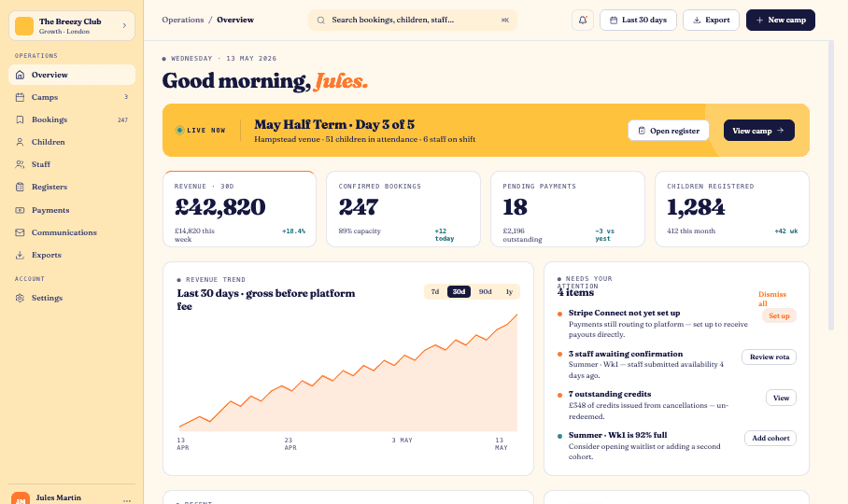The height and width of the screenshot is (504, 848).
Task: Click the 'May Half Term · Day 3 of 5' title
Action: pyautogui.click(x=334, y=125)
